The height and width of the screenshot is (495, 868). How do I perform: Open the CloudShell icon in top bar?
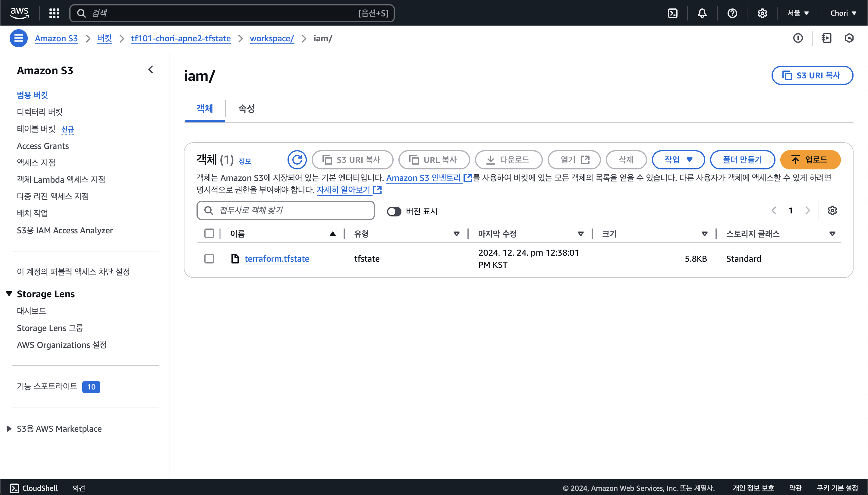point(673,13)
